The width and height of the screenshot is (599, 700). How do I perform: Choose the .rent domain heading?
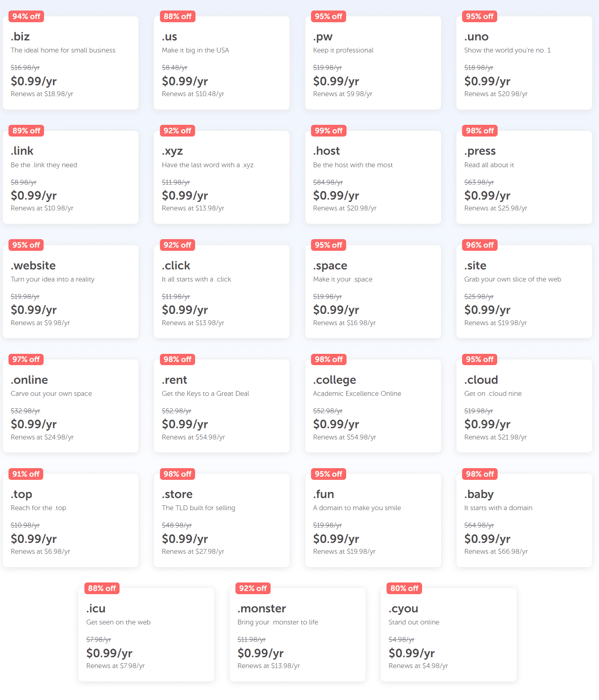click(174, 380)
